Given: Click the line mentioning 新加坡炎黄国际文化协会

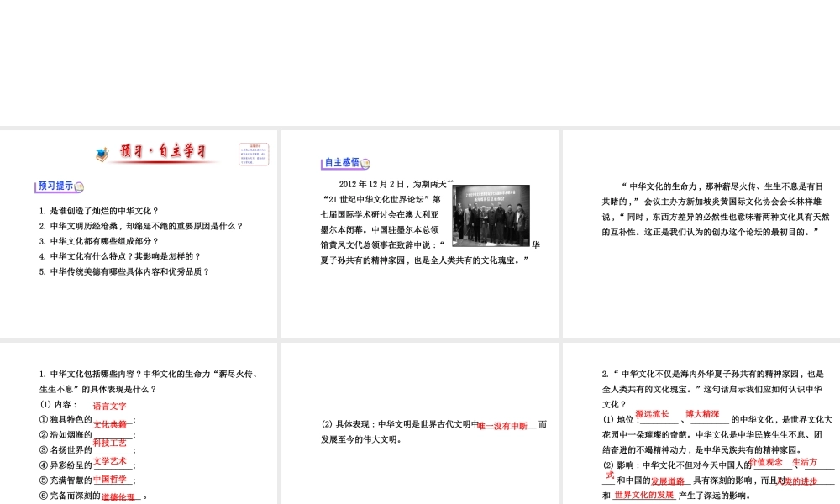Looking at the screenshot, I should click(x=711, y=202).
